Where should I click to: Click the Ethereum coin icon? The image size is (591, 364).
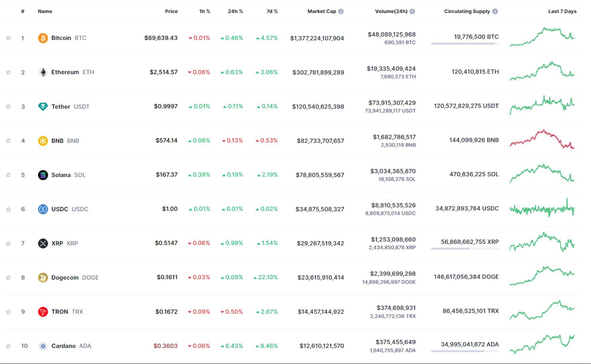(42, 72)
